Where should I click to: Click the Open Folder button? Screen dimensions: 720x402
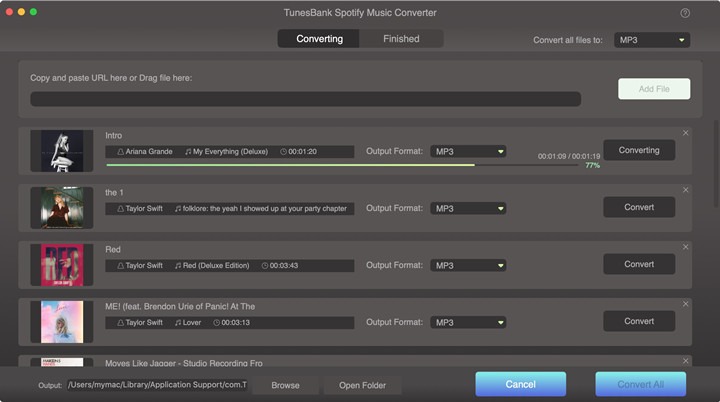[363, 385]
